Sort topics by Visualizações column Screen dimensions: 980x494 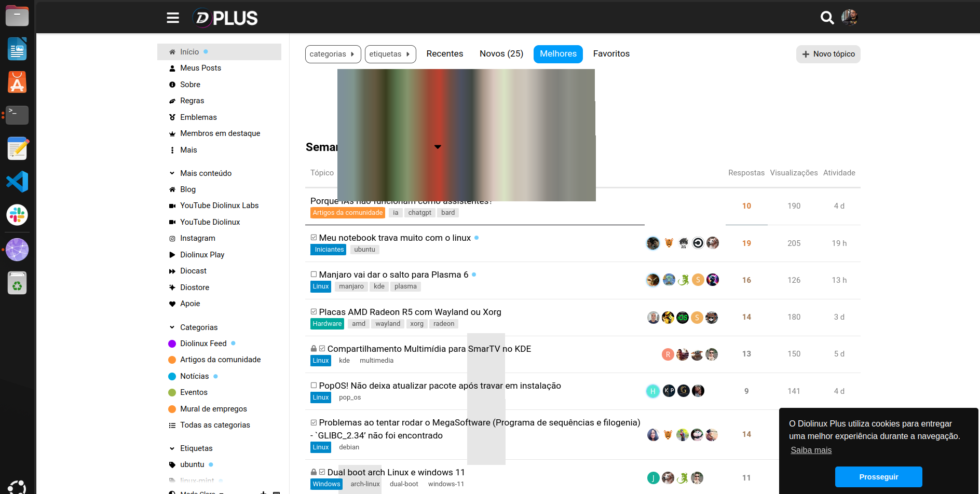pos(794,173)
